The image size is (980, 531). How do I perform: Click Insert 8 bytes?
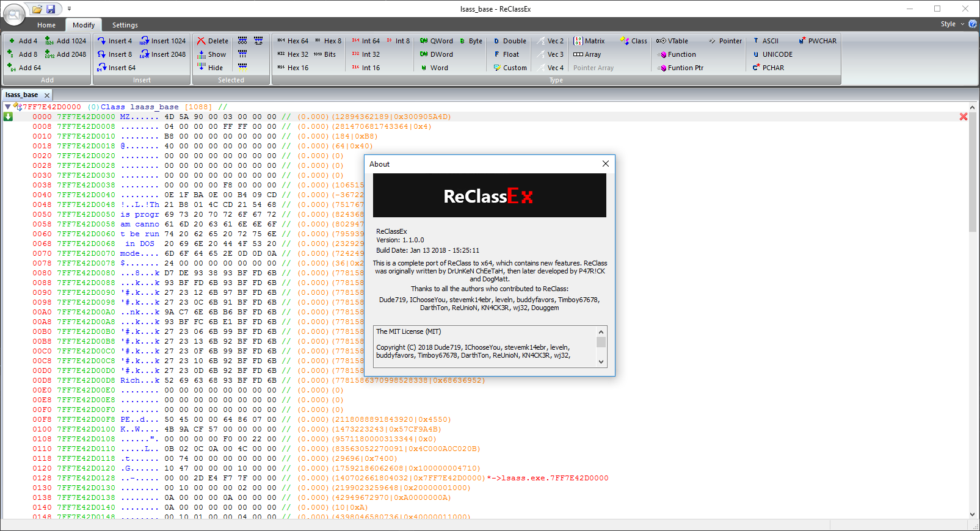click(x=115, y=54)
